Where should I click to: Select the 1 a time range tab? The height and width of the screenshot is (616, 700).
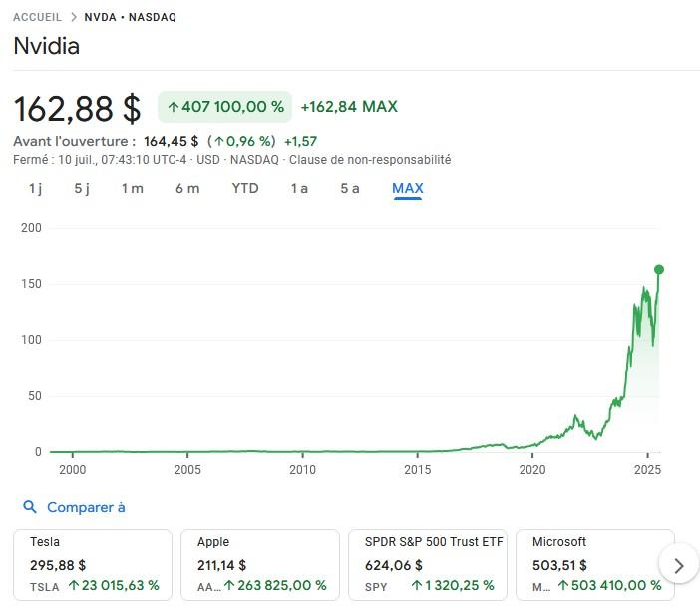click(299, 188)
